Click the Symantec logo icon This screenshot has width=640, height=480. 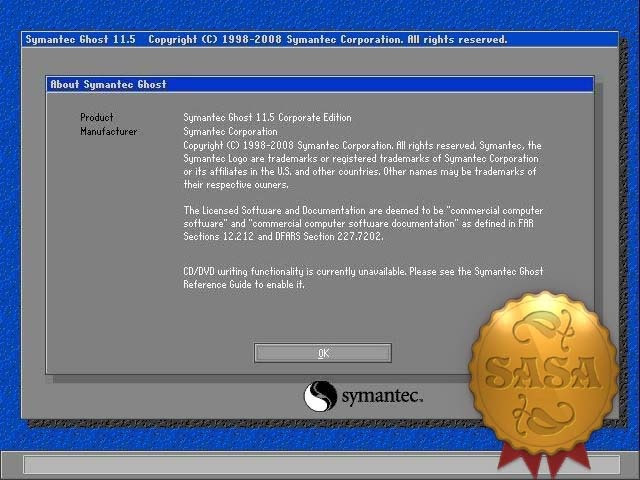[320, 396]
